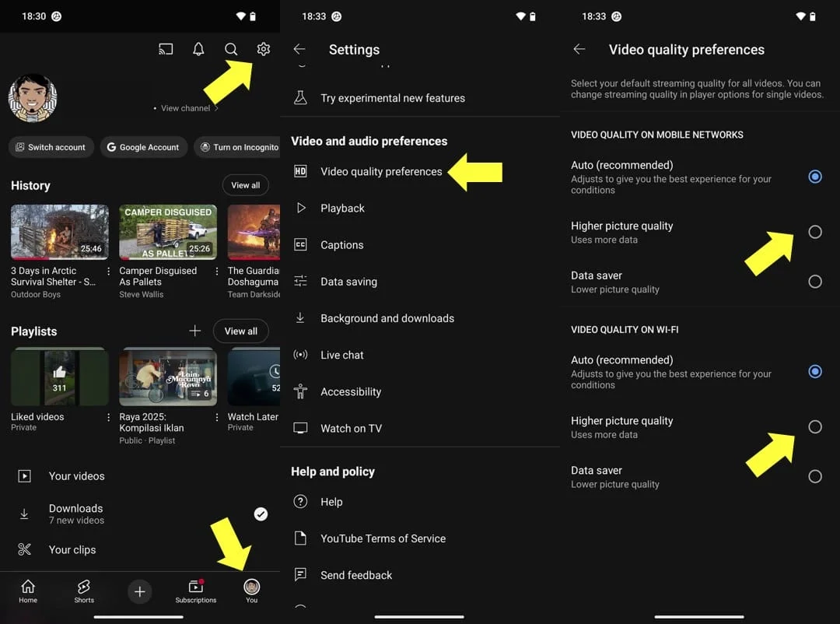Tap the Data saving sliders icon
The width and height of the screenshot is (840, 624).
(300, 281)
